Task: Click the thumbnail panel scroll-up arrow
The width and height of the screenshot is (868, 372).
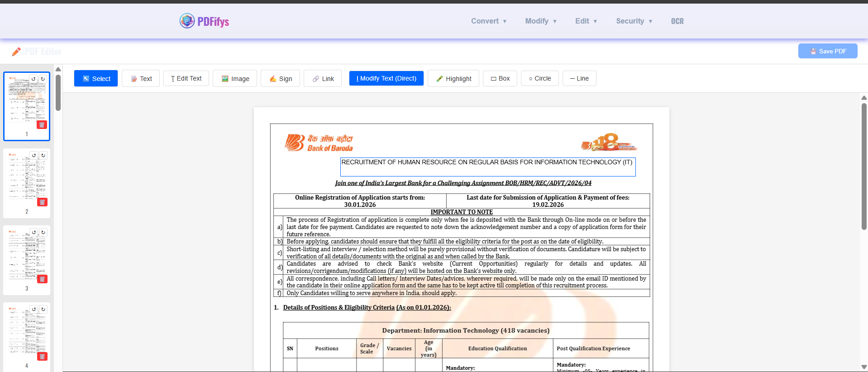Action: pos(58,69)
